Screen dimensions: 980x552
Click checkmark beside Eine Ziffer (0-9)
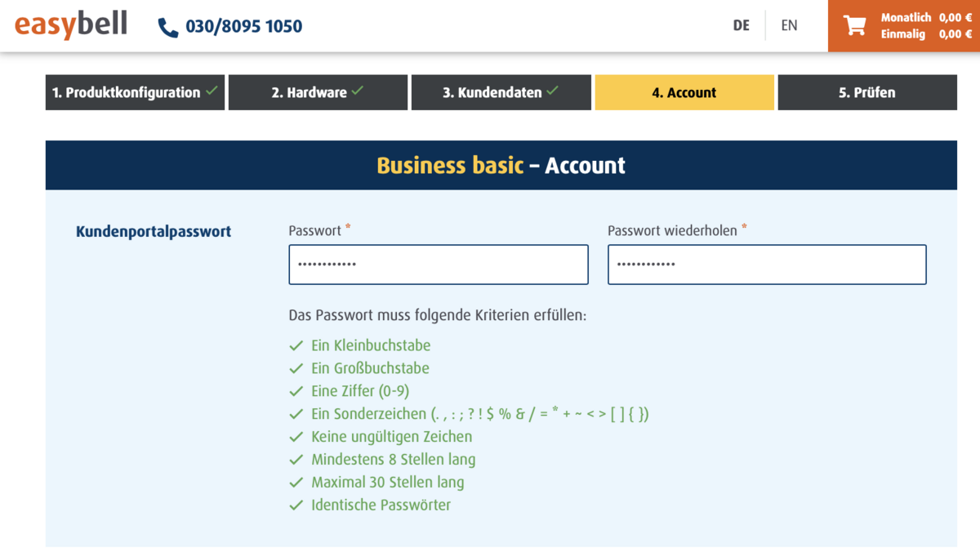(x=296, y=391)
